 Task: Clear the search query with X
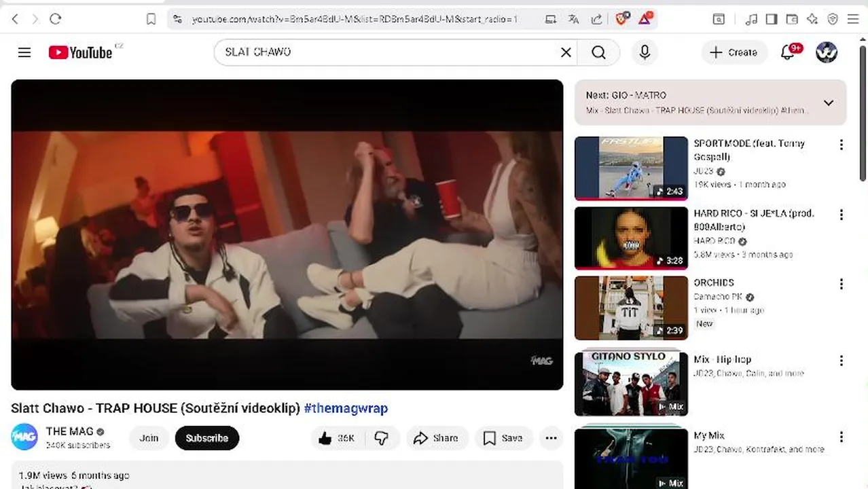566,52
